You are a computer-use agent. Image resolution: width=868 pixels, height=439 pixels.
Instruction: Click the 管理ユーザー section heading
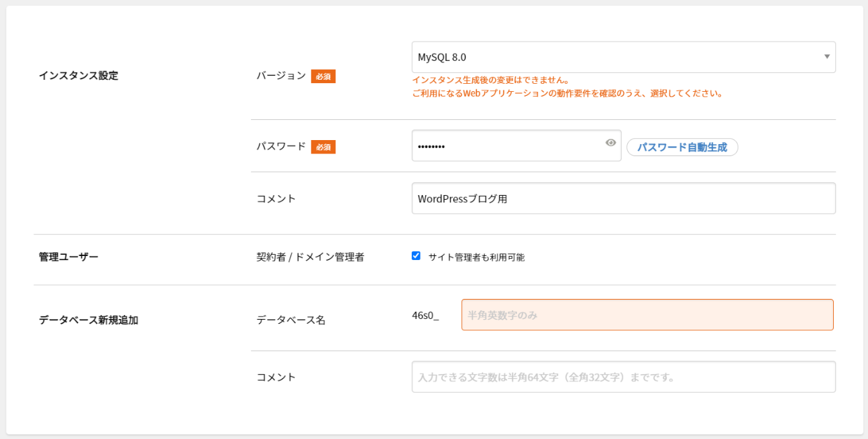(x=68, y=257)
